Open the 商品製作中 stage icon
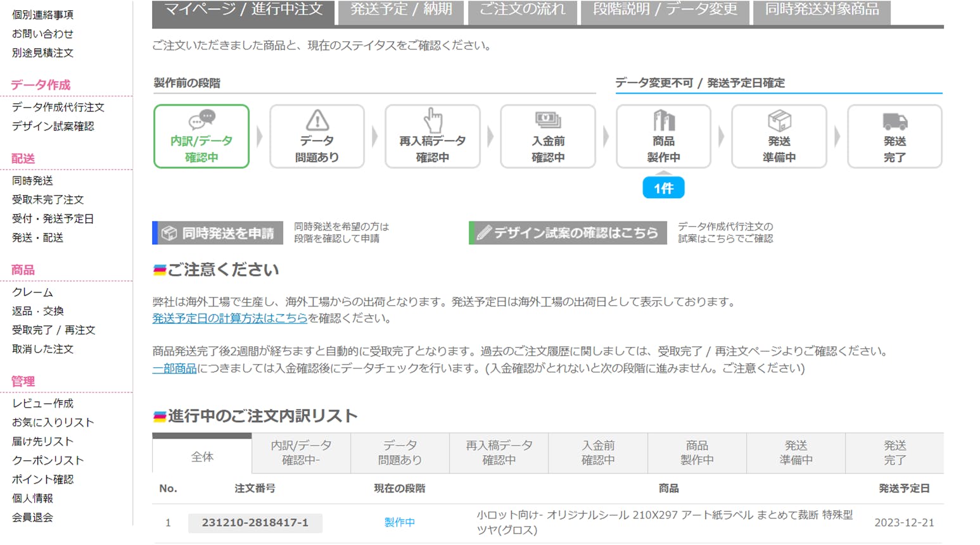 663,120
